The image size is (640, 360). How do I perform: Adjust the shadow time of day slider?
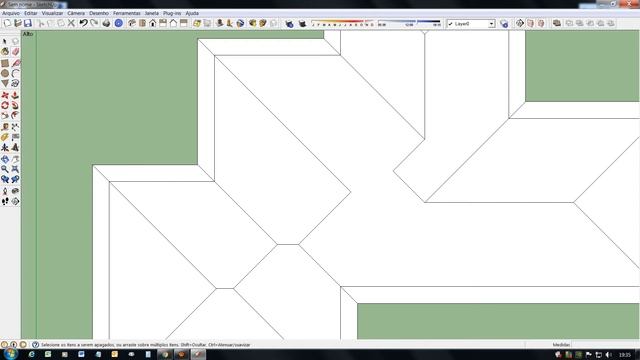pos(409,23)
